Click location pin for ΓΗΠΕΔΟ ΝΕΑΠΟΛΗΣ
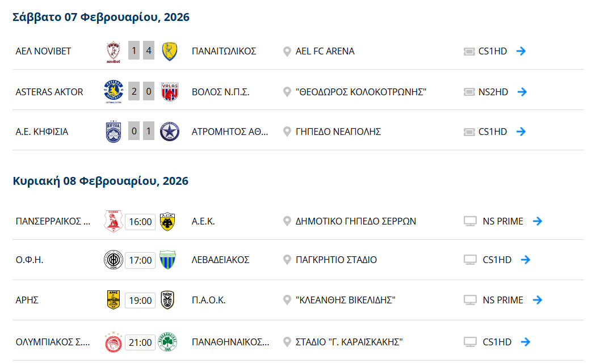The width and height of the screenshot is (592, 364). pos(287,132)
